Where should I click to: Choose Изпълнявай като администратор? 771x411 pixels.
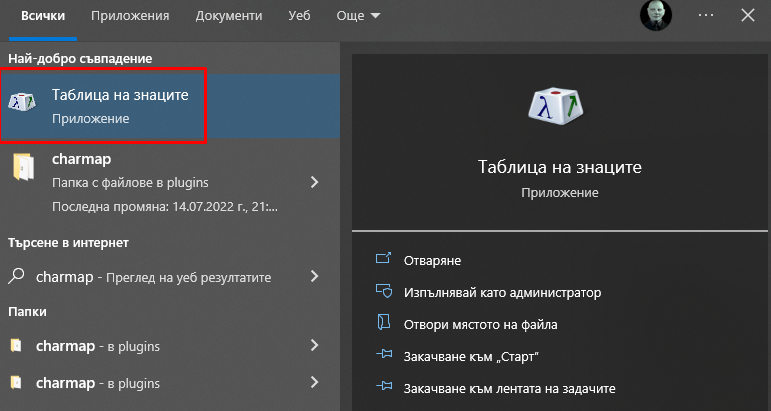pyautogui.click(x=502, y=293)
